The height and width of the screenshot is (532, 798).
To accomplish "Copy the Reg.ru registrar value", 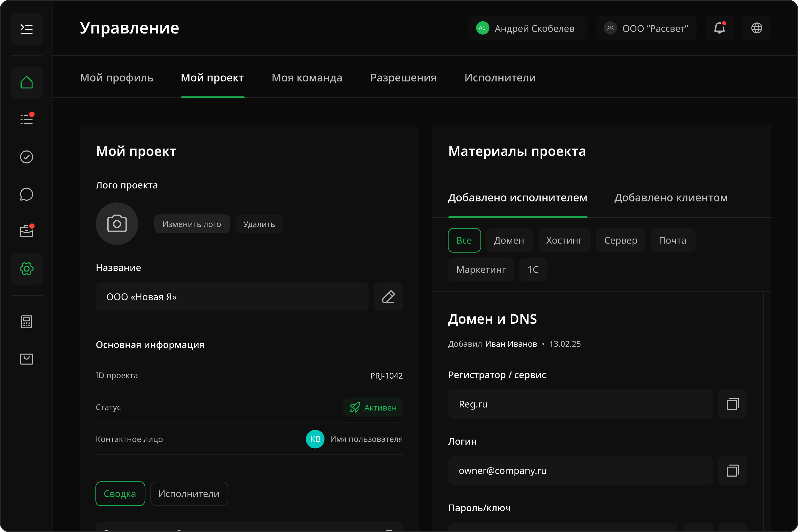I will (733, 404).
